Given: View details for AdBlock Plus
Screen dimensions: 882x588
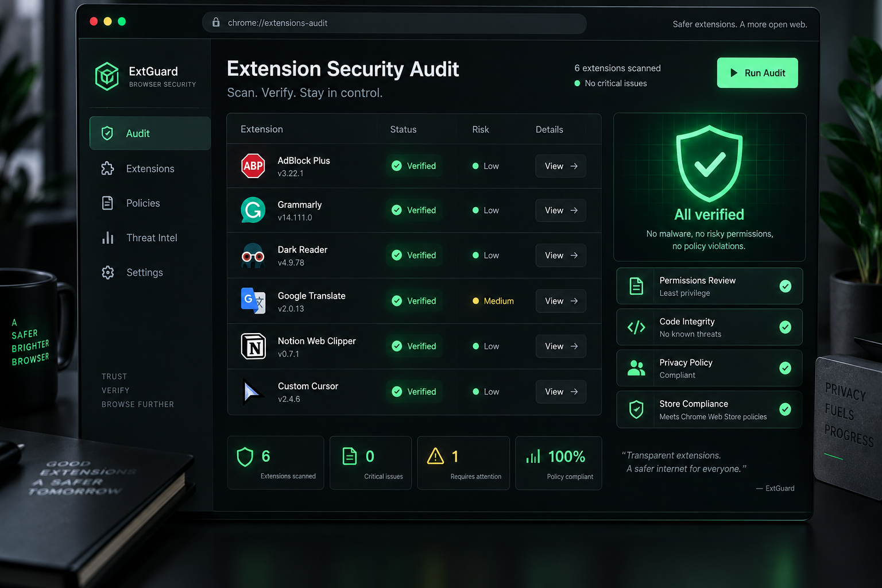Looking at the screenshot, I should tap(561, 166).
